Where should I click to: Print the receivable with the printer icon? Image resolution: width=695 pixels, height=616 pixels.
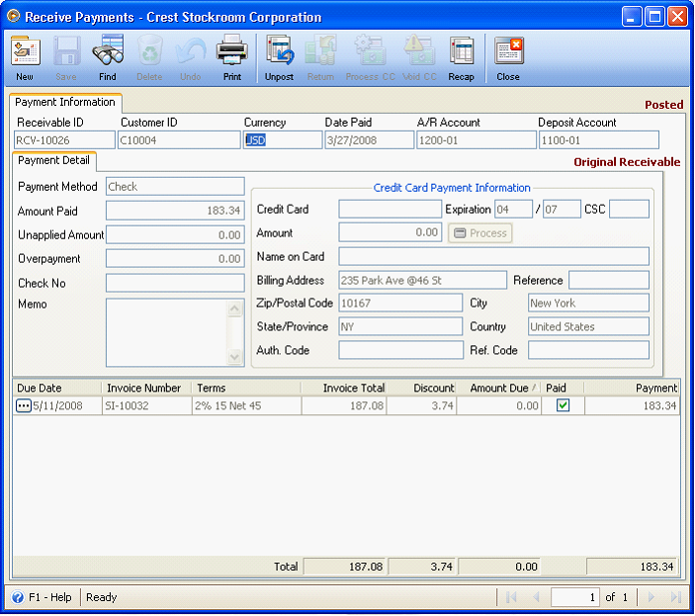coord(231,51)
